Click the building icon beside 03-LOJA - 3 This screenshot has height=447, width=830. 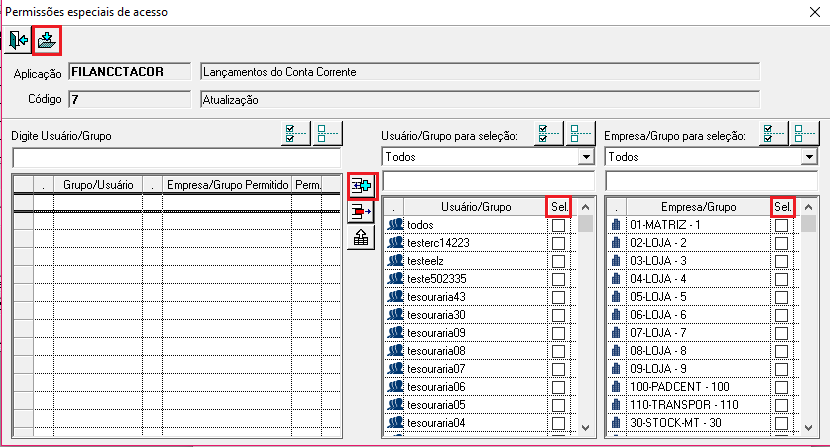pyautogui.click(x=616, y=261)
